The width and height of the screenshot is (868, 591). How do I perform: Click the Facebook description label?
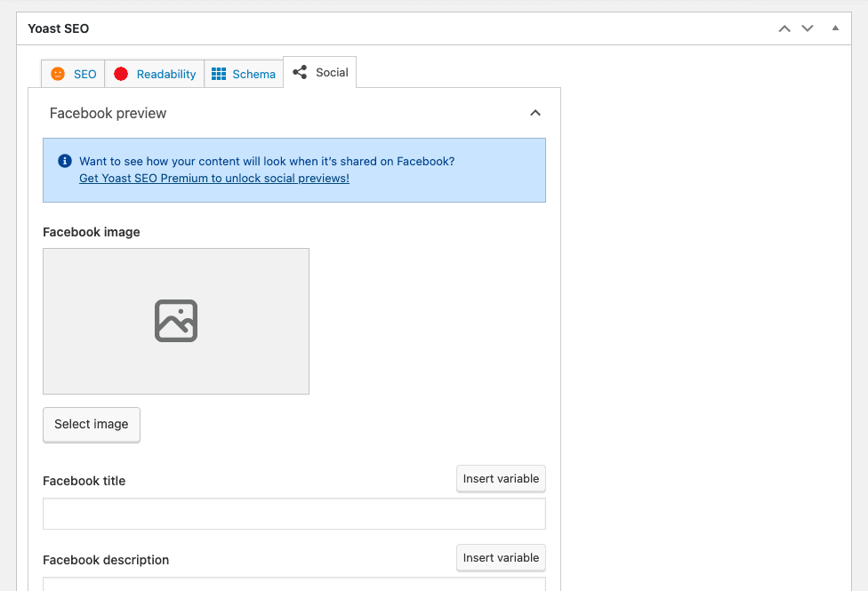click(x=106, y=560)
